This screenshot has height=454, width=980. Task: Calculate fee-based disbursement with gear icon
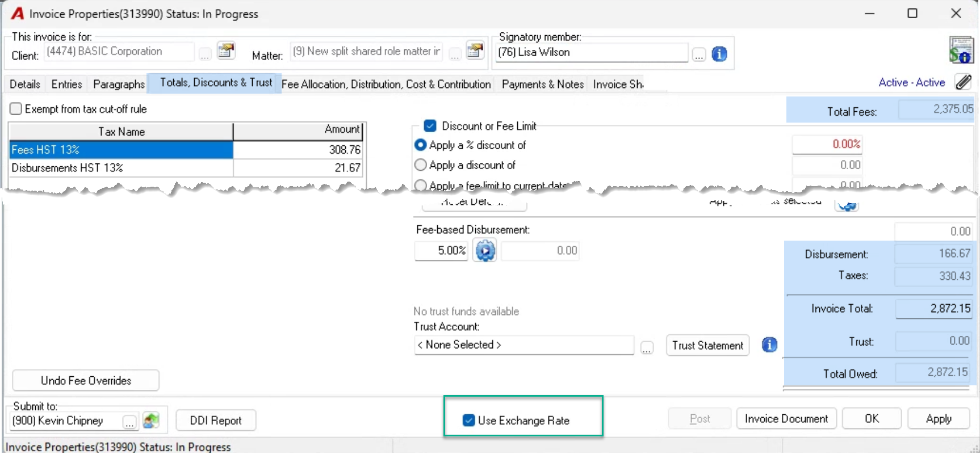(x=485, y=250)
